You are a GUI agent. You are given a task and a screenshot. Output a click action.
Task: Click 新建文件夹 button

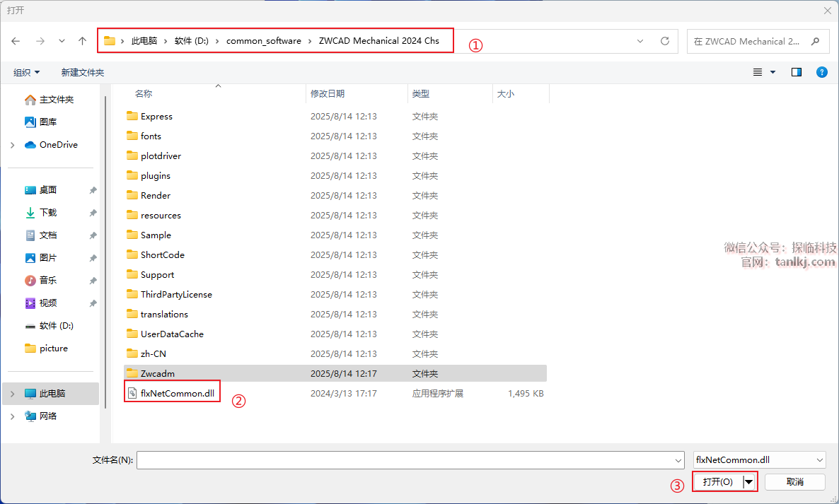(82, 73)
